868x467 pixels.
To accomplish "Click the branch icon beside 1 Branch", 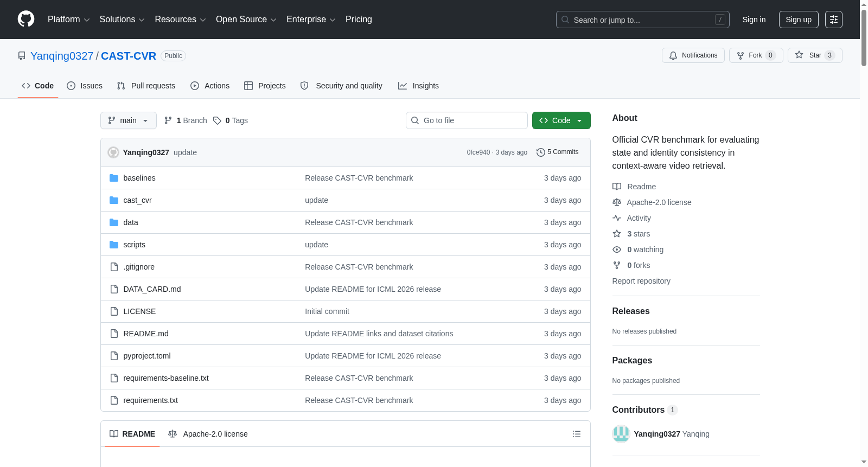I will click(x=168, y=120).
